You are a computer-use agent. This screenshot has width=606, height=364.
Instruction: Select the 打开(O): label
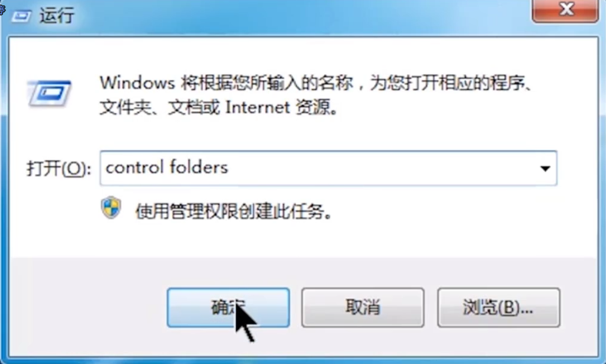click(x=59, y=169)
